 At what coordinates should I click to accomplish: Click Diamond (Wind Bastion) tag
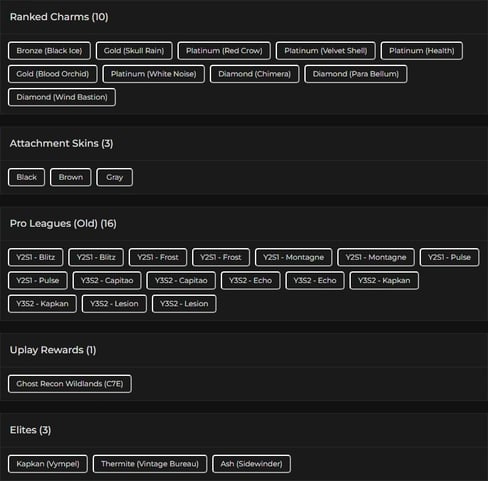[62, 97]
